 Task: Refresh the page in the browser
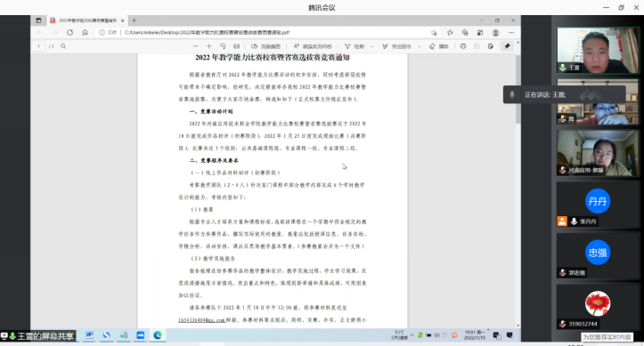pyautogui.click(x=69, y=32)
